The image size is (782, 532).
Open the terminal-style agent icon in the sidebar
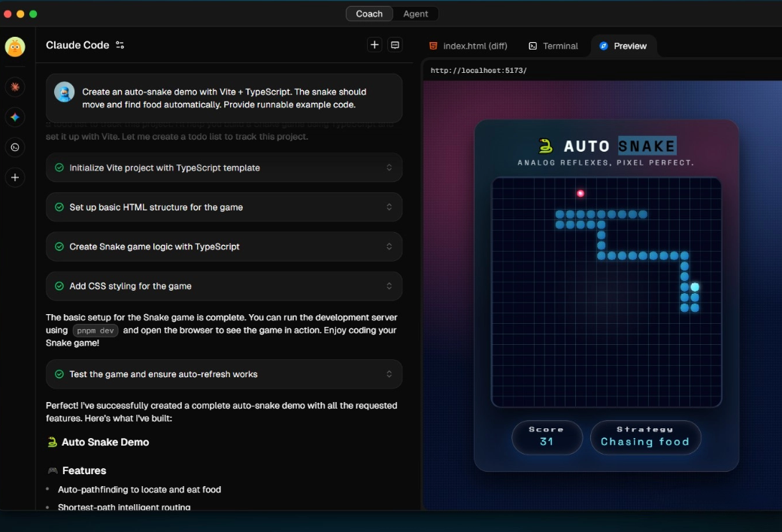click(15, 147)
